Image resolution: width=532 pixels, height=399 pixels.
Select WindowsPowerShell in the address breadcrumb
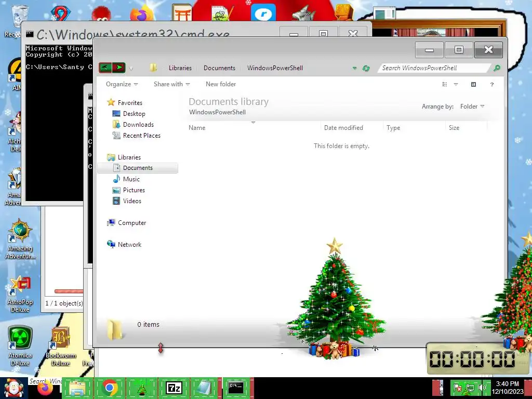coord(275,68)
